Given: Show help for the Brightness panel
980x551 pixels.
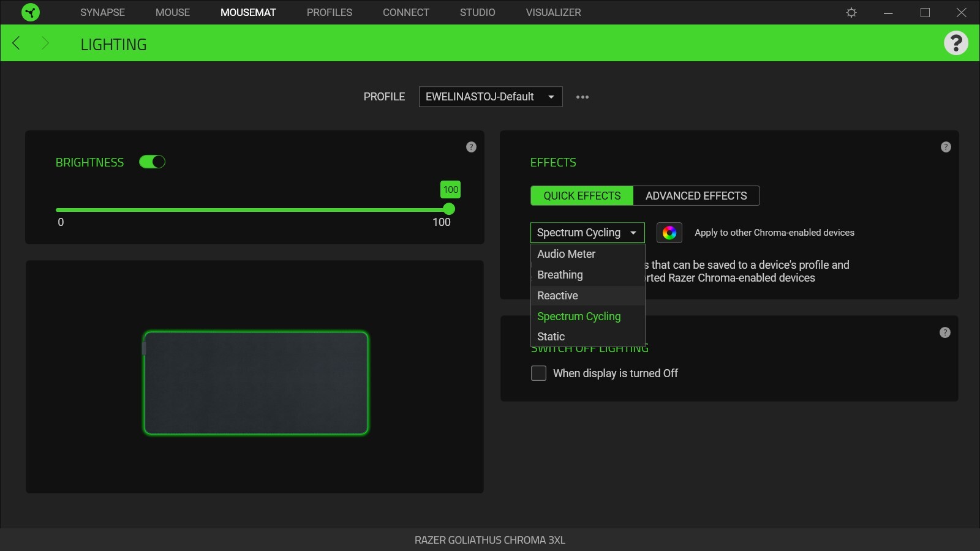Looking at the screenshot, I should pos(471,147).
